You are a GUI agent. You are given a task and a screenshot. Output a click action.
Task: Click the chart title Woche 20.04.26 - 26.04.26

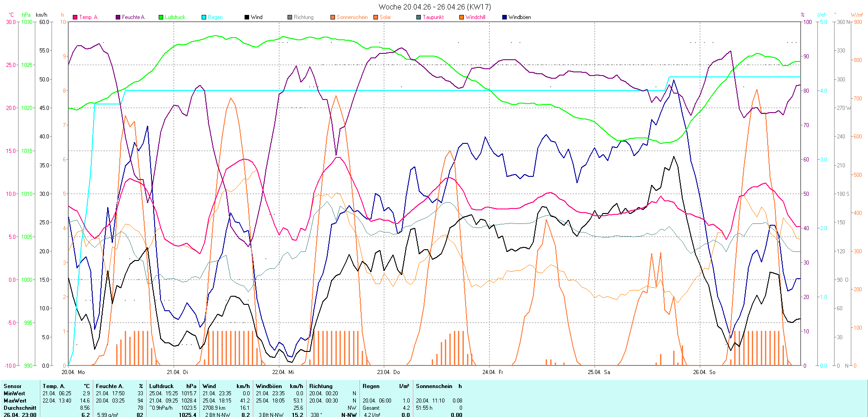(434, 7)
